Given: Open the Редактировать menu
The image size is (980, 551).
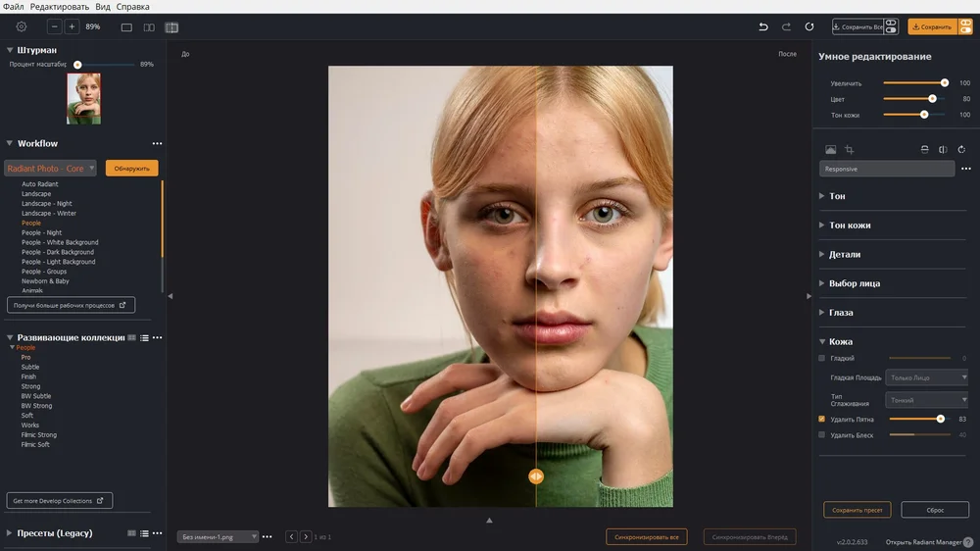Looking at the screenshot, I should 60,6.
